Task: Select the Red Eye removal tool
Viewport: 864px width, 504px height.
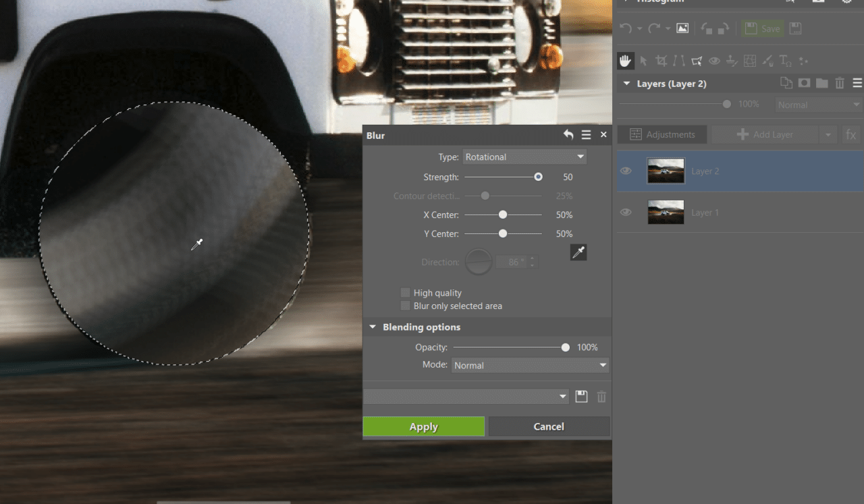Action: coord(714,61)
